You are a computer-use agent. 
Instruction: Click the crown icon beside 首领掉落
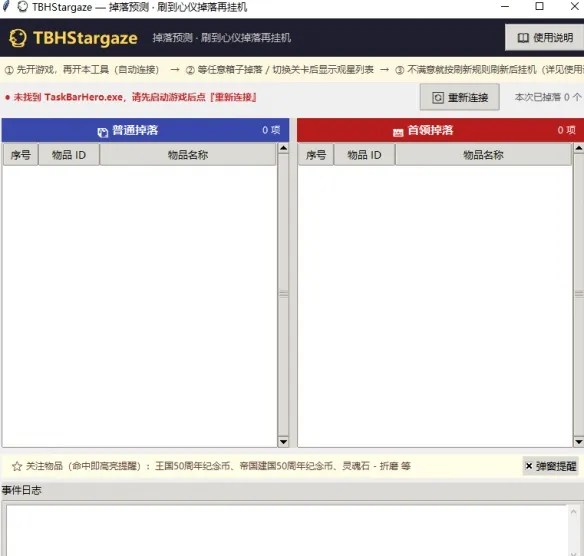point(398,132)
